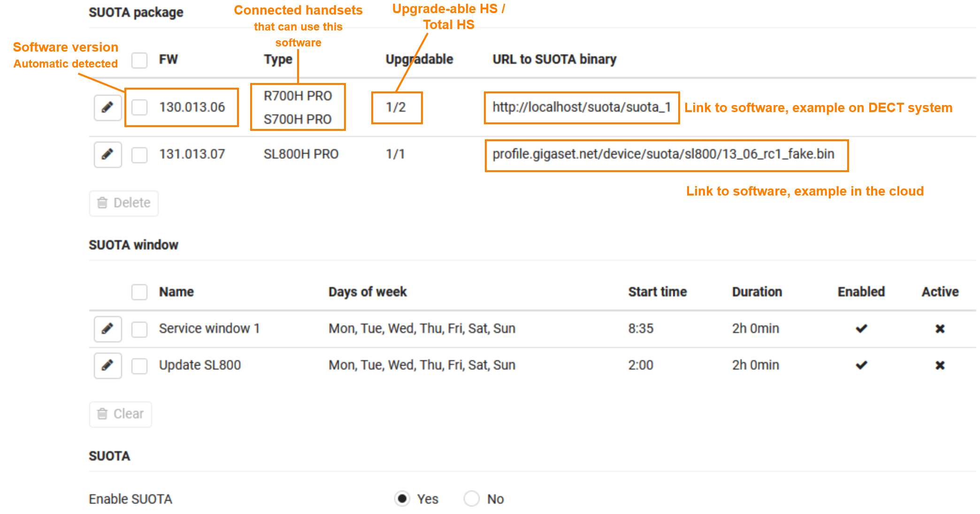
Task: Select all SUOTA packages via header checkbox
Action: point(139,60)
